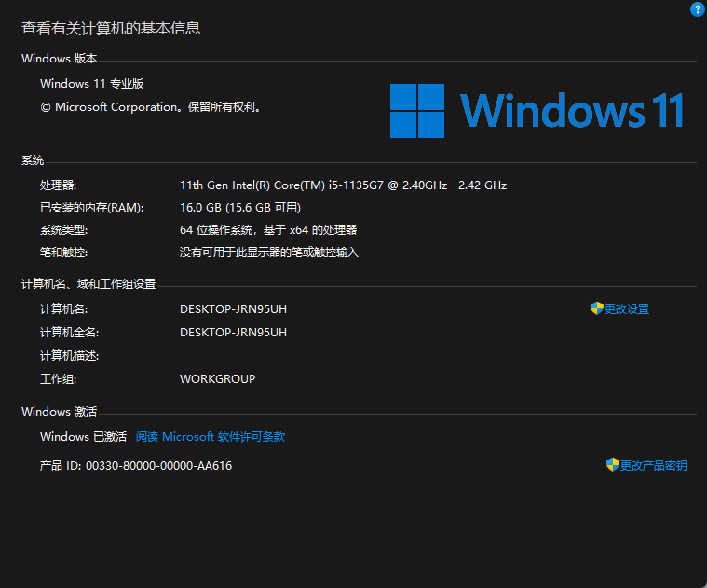Click DESKTOP-JRN95UH next to 计算机名
Screen dimensions: 707x588
pyautogui.click(x=233, y=308)
